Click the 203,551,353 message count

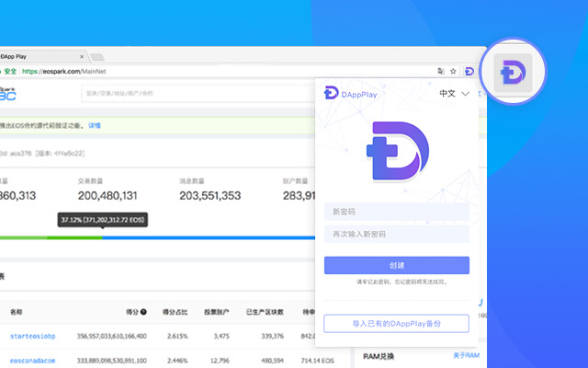click(x=210, y=196)
